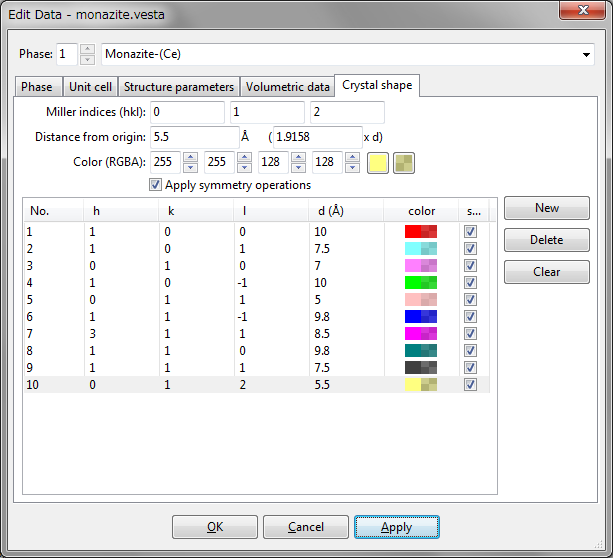
Task: Open the Structure parameters tab
Action: 179,87
